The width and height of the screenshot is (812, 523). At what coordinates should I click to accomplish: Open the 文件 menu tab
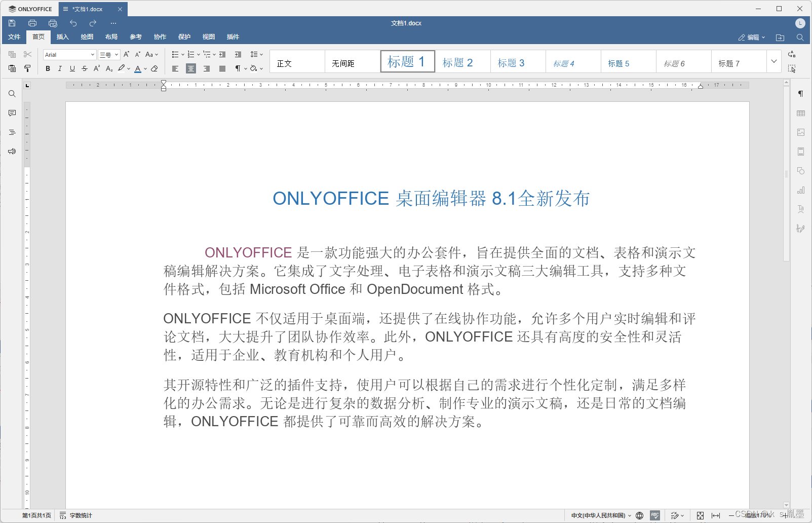[x=14, y=37]
